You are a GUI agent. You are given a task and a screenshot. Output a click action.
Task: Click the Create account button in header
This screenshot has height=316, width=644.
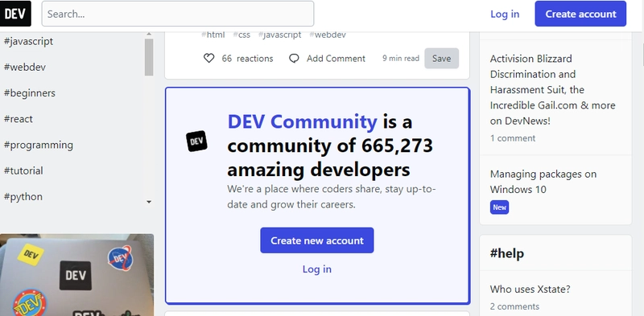coord(580,14)
